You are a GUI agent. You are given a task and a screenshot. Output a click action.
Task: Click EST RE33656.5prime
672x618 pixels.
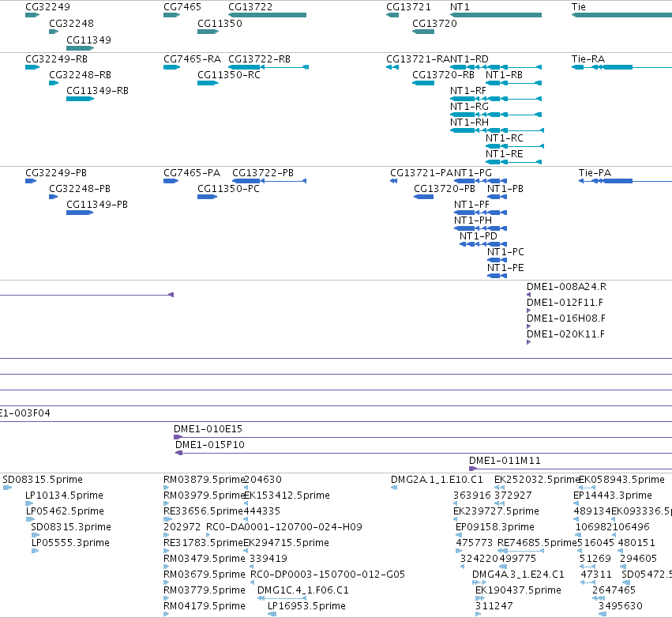(x=203, y=511)
